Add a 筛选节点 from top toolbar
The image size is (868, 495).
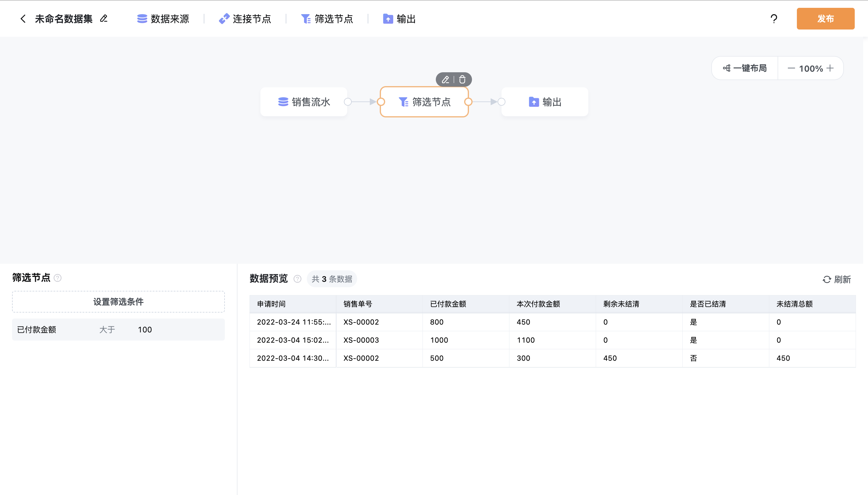tap(327, 19)
